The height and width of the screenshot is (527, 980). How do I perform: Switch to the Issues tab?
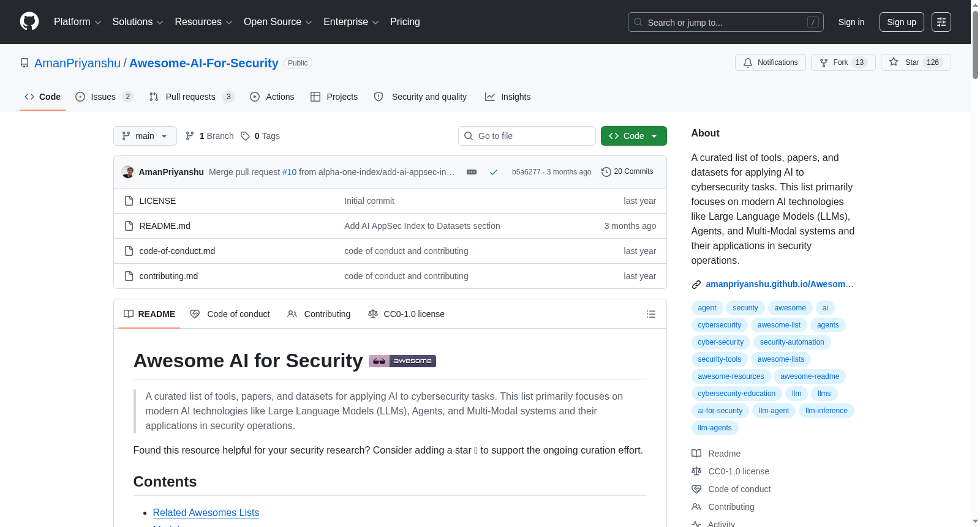pos(104,97)
